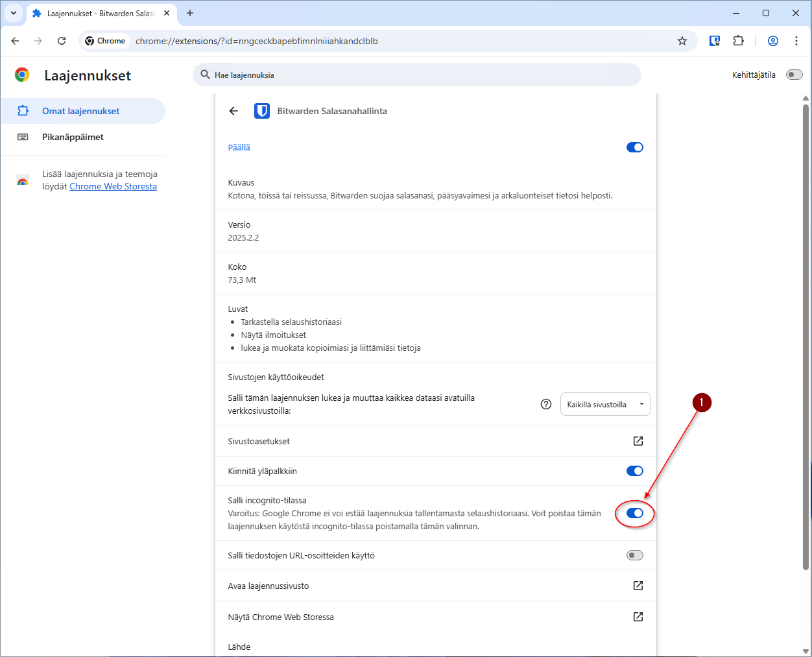Click the scrollbar down arrow
812x657 pixels.
pos(806,651)
